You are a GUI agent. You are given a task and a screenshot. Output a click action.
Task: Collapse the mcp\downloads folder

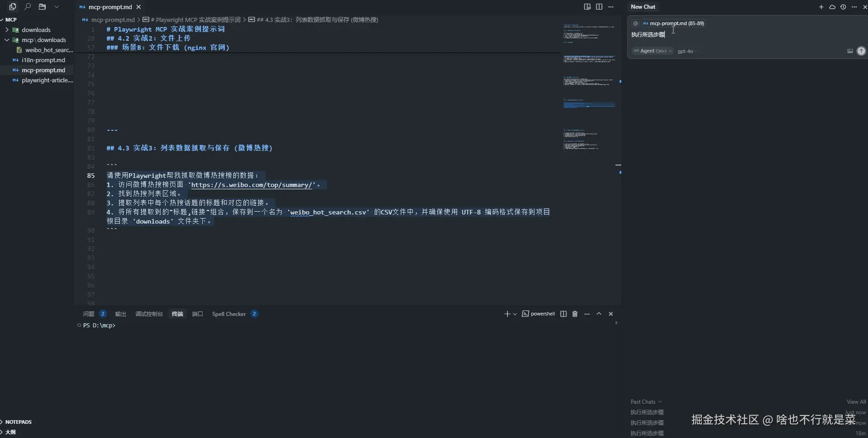37,40
